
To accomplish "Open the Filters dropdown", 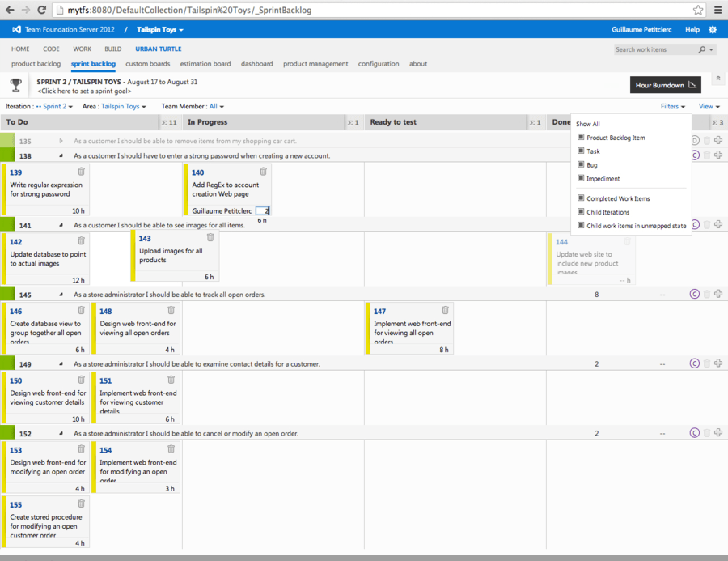I will click(673, 106).
